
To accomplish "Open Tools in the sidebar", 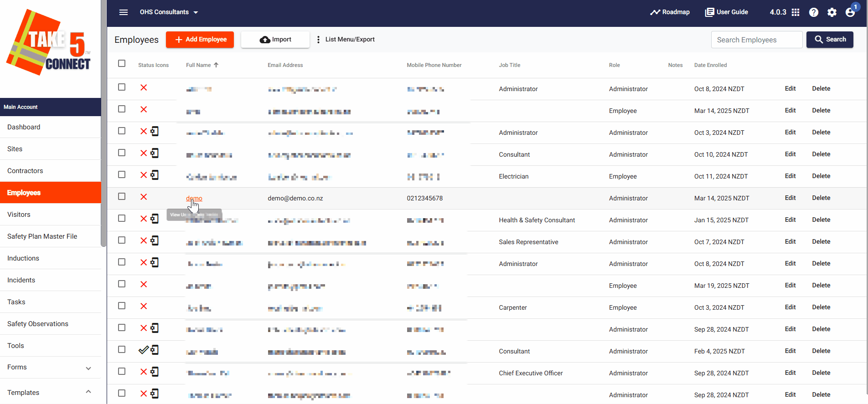I will 51,346.
